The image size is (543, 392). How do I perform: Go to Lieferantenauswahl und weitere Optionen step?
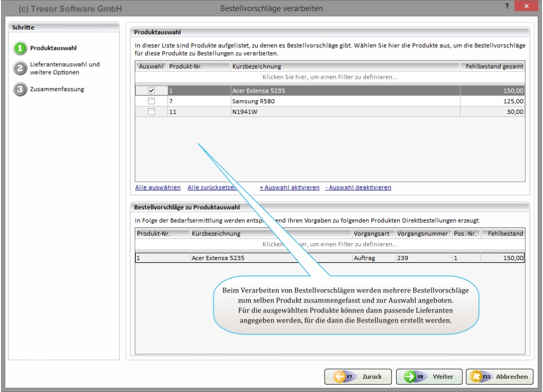[64, 68]
